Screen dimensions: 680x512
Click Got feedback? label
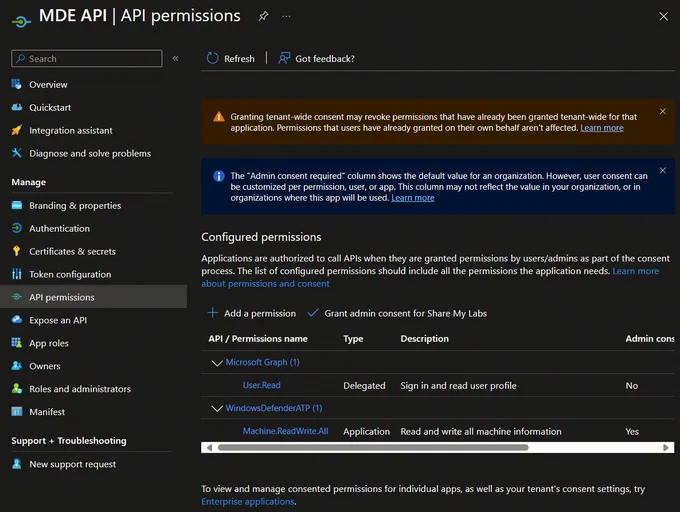pyautogui.click(x=325, y=59)
